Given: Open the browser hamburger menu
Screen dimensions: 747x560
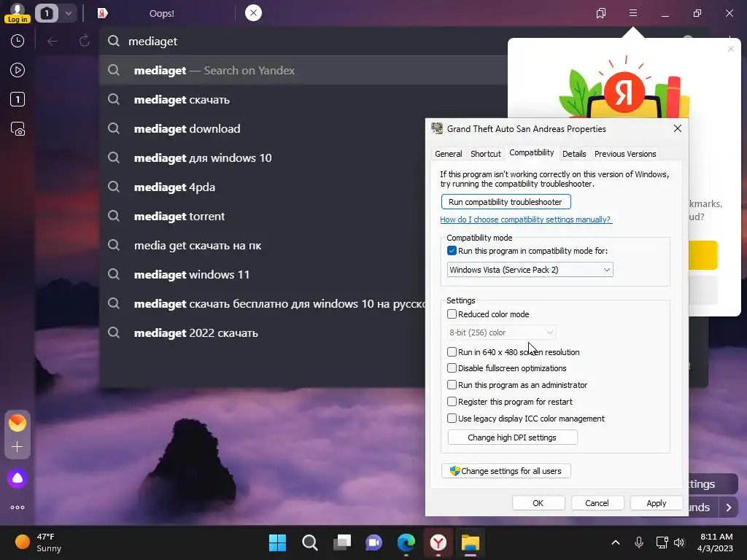Looking at the screenshot, I should click(x=633, y=13).
